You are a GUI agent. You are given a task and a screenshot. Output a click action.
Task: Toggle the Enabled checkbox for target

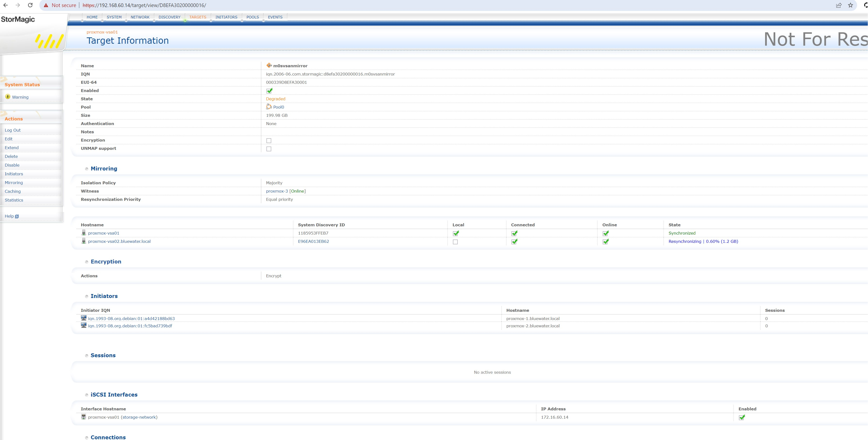coord(269,91)
